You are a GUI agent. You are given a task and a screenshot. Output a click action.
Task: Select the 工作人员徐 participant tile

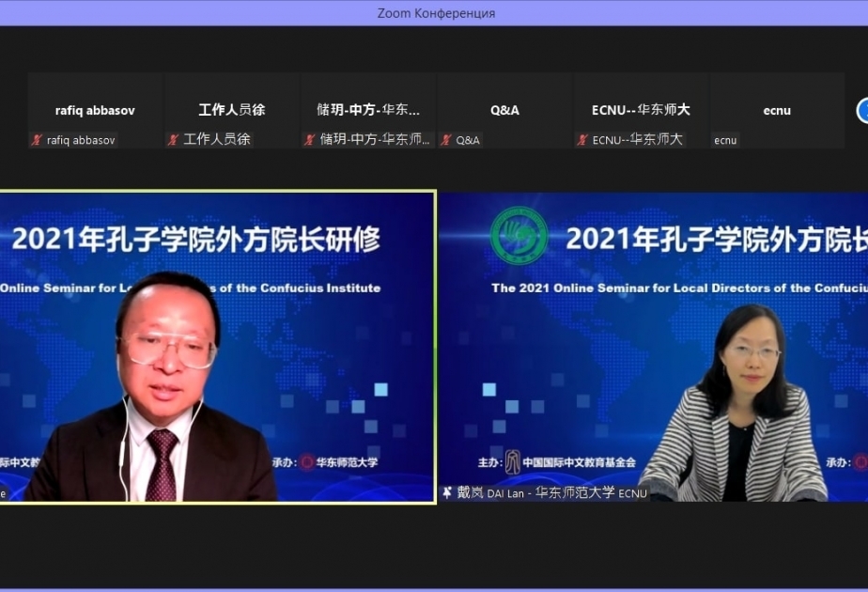click(x=231, y=110)
